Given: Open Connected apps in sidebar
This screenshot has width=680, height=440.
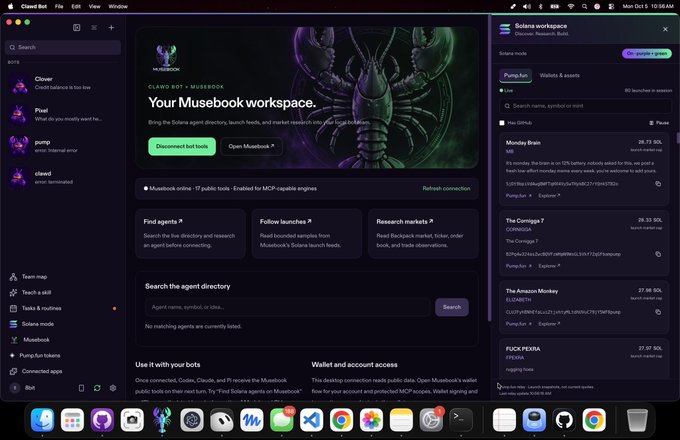Looking at the screenshot, I should (x=63, y=371).
